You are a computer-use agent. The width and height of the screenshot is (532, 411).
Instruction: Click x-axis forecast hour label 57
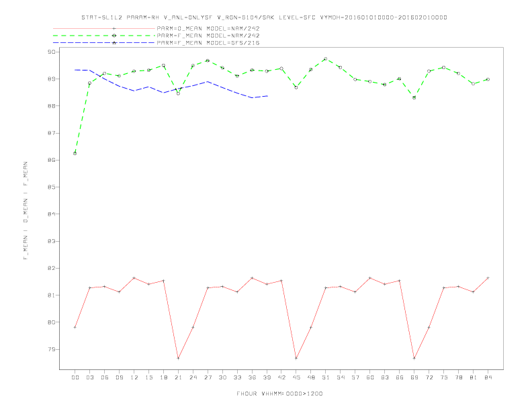click(x=355, y=377)
